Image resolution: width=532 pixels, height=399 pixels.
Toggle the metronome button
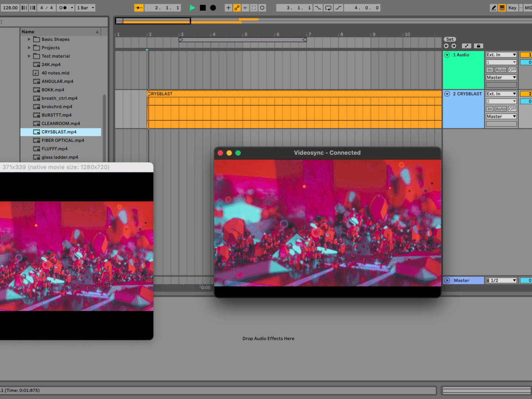coord(63,8)
